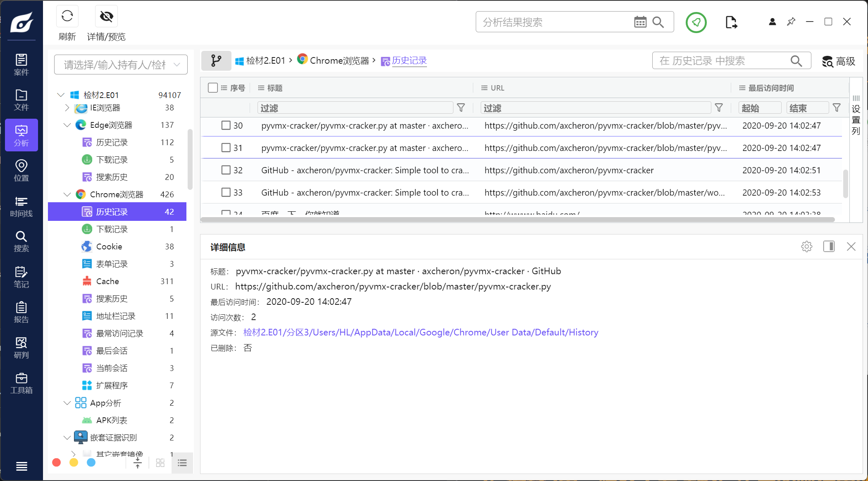Screen dimensions: 868x481
Task: Click the green shield status icon
Action: point(696,22)
